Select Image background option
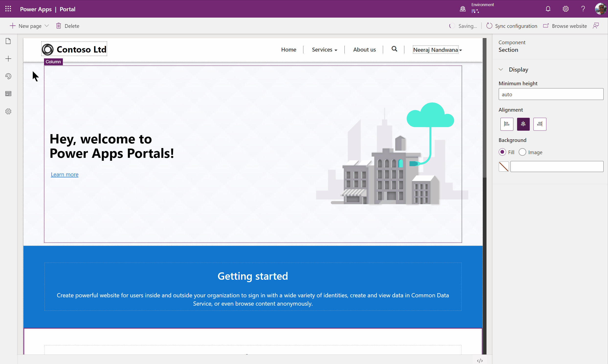608x364 pixels. [522, 152]
